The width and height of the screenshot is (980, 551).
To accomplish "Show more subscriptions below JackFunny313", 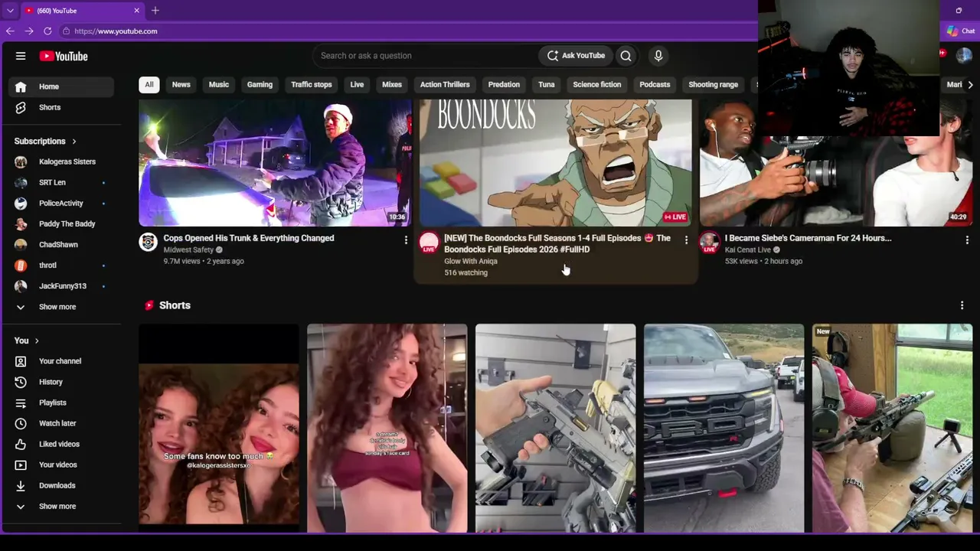I will coord(61,307).
